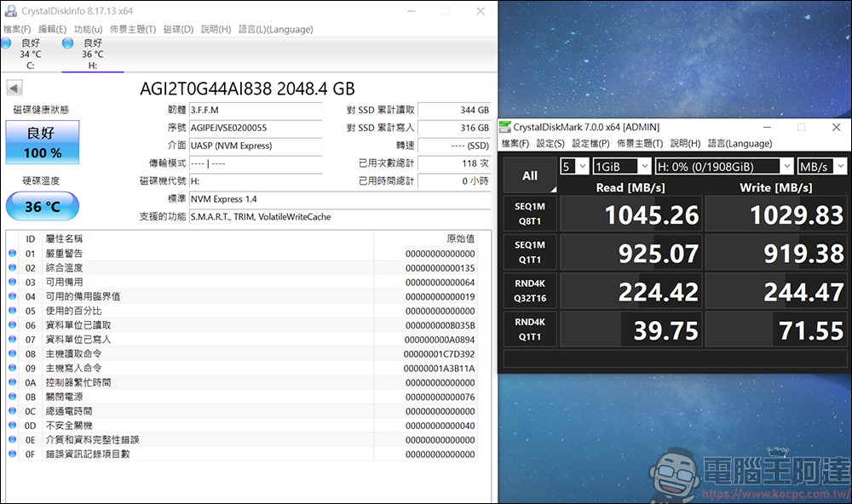Viewport: 852px width, 504px height.
Task: Select row 0A 控制器繁忙時間
Action: click(242, 382)
